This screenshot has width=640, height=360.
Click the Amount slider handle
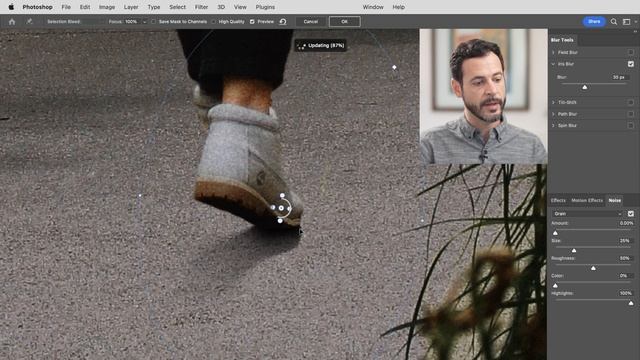pos(555,233)
